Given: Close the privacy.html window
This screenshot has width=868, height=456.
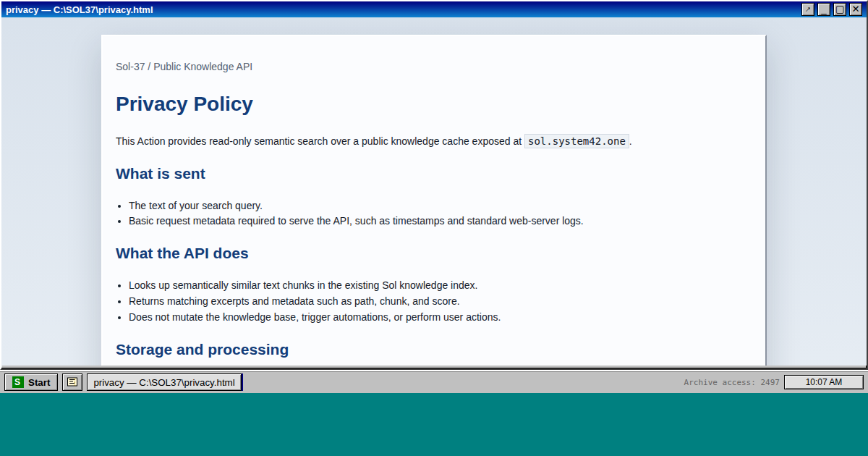Looking at the screenshot, I should coord(856,9).
